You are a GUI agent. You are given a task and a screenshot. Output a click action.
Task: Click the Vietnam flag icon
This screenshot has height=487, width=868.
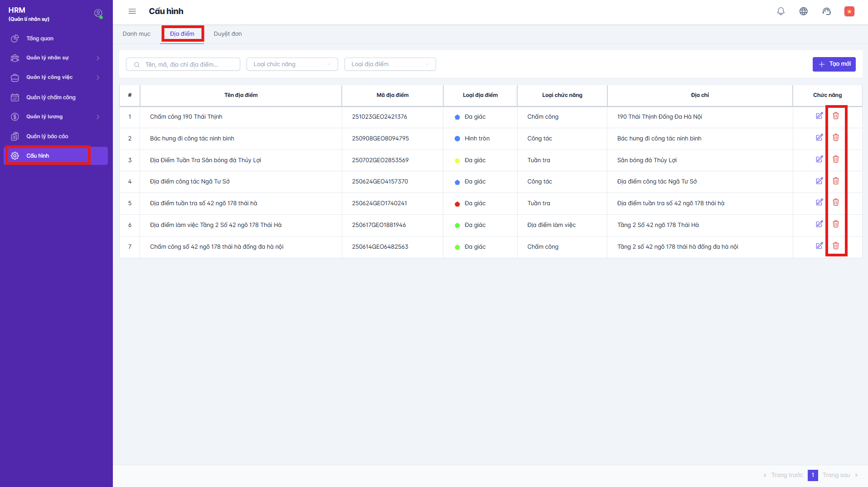click(849, 11)
